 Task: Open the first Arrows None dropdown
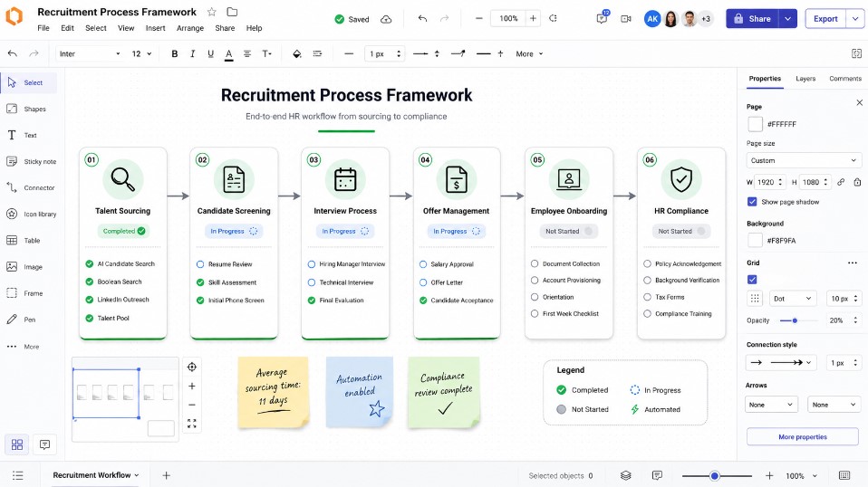coord(771,405)
